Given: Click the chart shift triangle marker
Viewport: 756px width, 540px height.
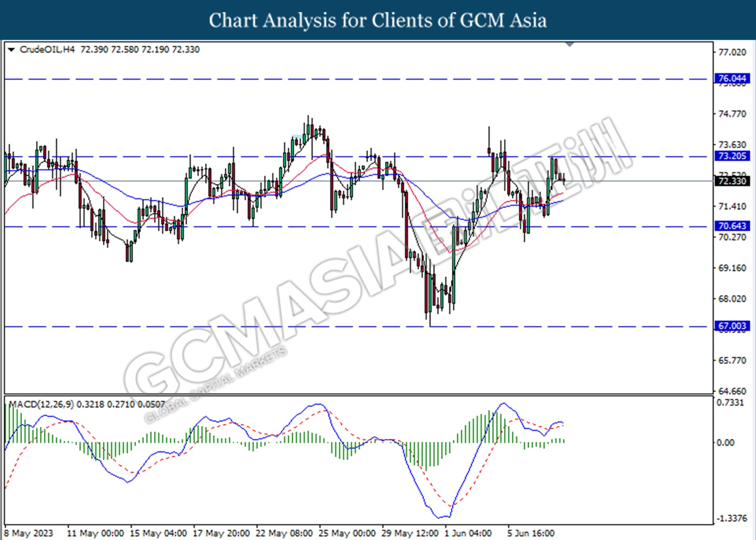Looking at the screenshot, I should (570, 45).
